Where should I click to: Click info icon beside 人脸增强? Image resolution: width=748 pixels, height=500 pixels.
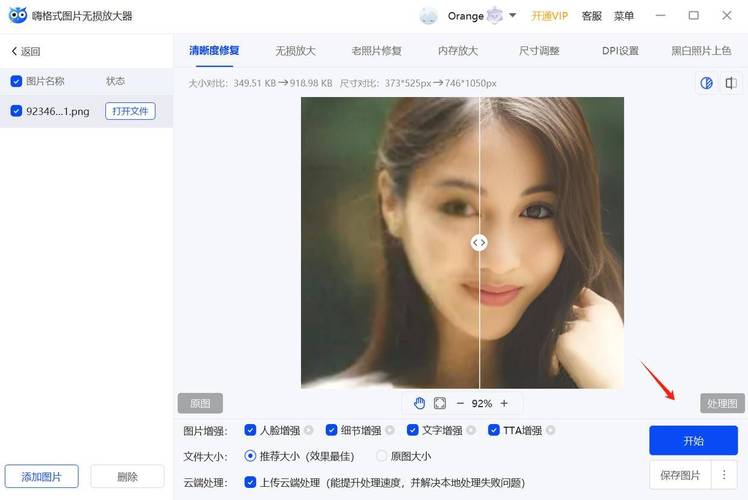tap(309, 430)
